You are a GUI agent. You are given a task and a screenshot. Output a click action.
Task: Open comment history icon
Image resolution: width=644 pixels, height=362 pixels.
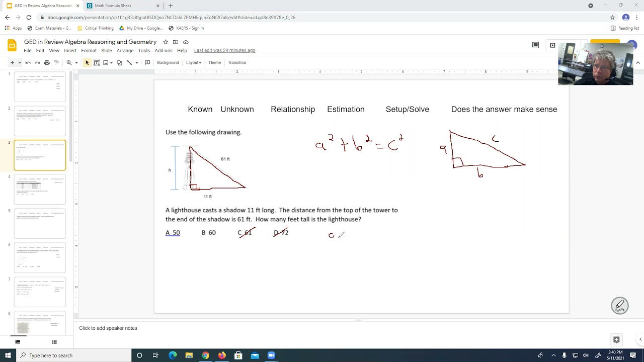pos(536,45)
